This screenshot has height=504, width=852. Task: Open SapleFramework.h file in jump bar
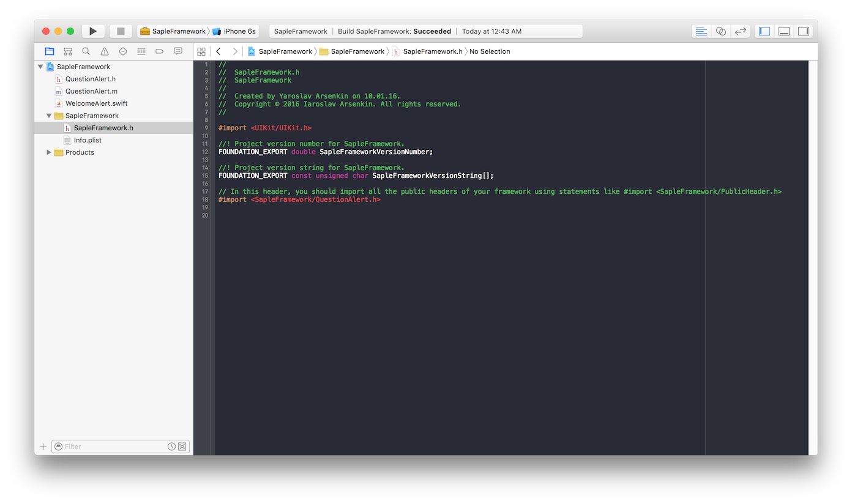[x=427, y=51]
